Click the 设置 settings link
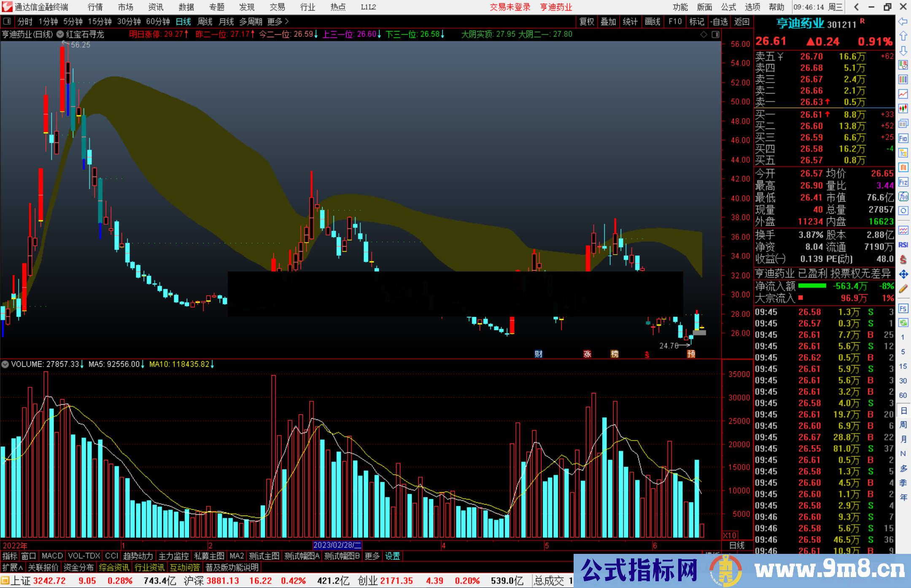 (393, 556)
